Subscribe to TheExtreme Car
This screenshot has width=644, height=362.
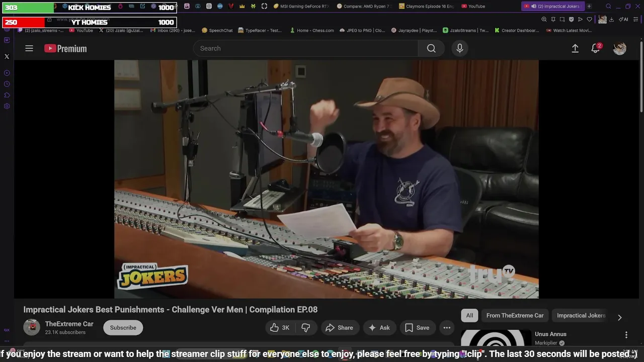click(x=123, y=328)
